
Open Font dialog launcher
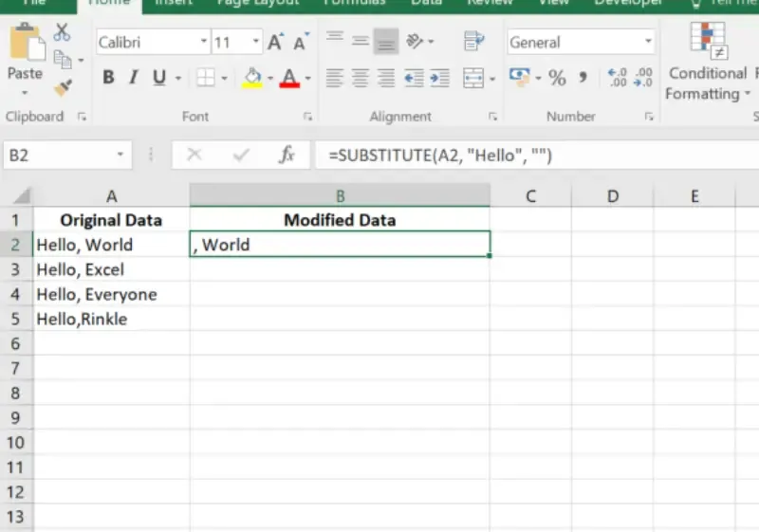tap(307, 117)
